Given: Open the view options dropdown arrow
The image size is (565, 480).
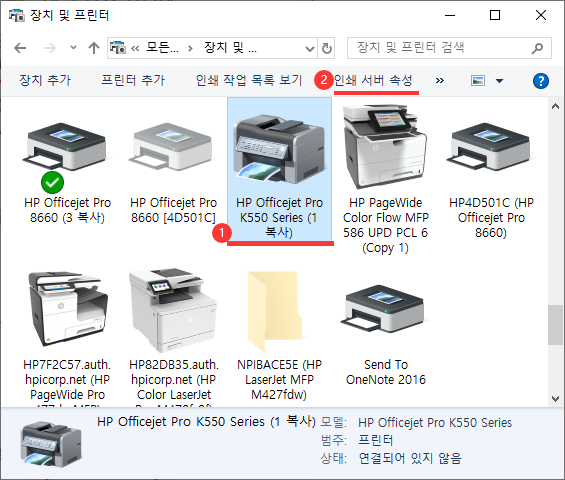Looking at the screenshot, I should pyautogui.click(x=499, y=81).
